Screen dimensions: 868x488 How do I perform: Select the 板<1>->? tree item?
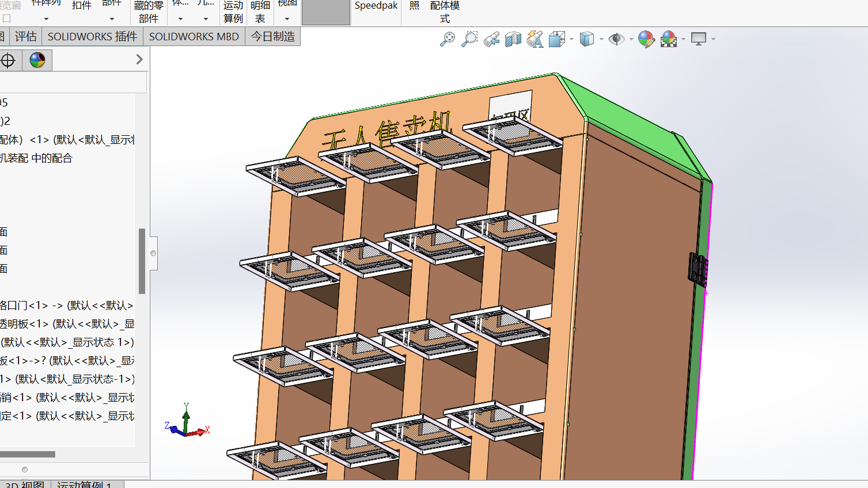coord(67,361)
